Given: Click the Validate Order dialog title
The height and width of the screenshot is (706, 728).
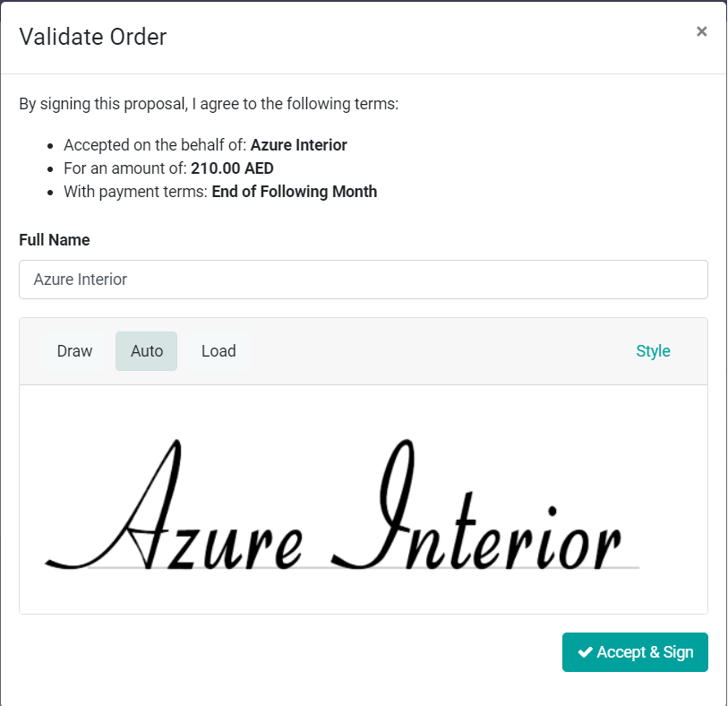Looking at the screenshot, I should point(93,37).
